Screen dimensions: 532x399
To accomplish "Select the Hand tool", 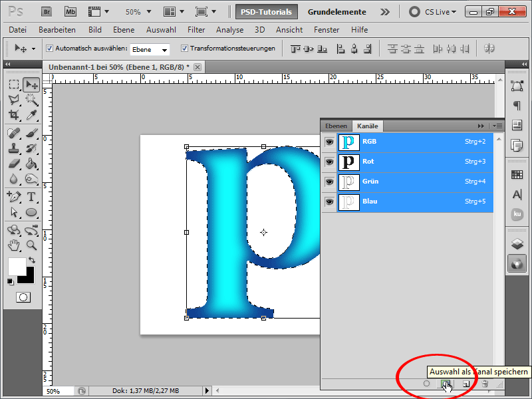I will click(13, 245).
